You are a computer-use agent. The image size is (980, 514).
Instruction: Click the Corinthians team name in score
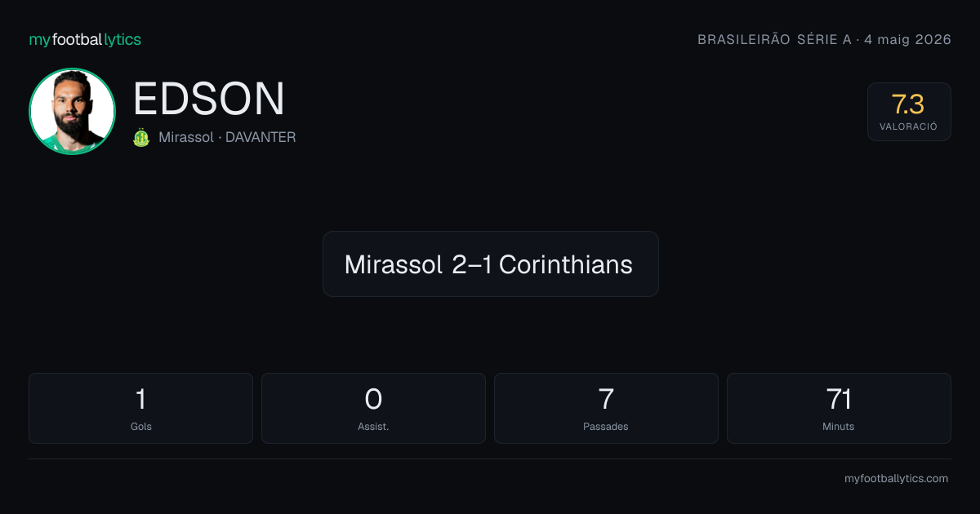point(565,264)
